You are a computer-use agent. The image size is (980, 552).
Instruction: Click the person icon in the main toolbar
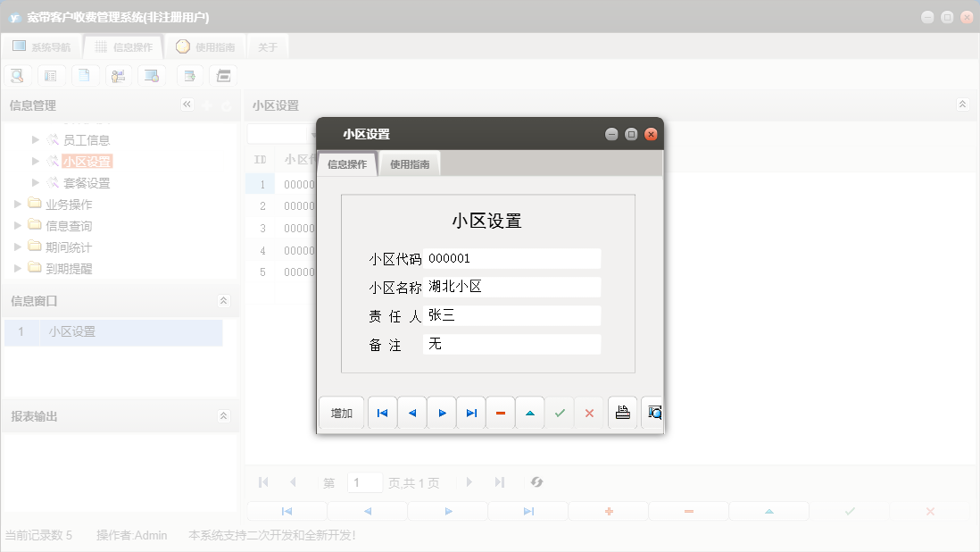click(x=118, y=75)
